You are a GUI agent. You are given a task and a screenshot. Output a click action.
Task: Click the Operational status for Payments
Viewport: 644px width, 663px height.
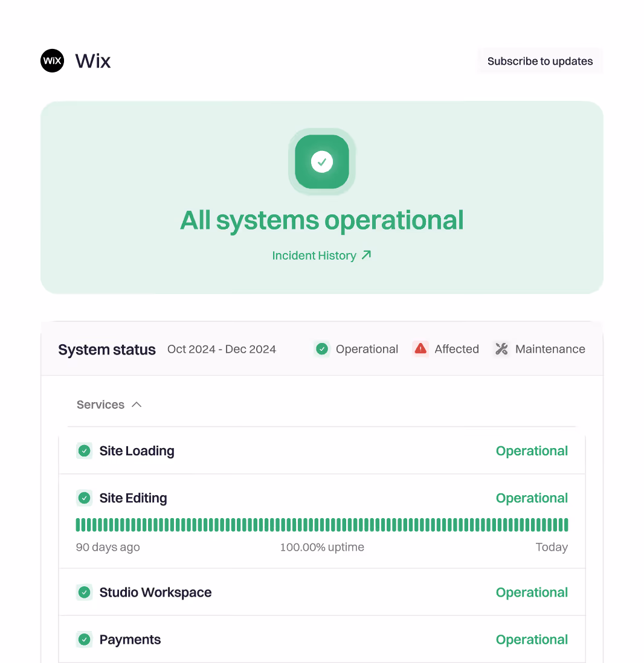pyautogui.click(x=532, y=639)
